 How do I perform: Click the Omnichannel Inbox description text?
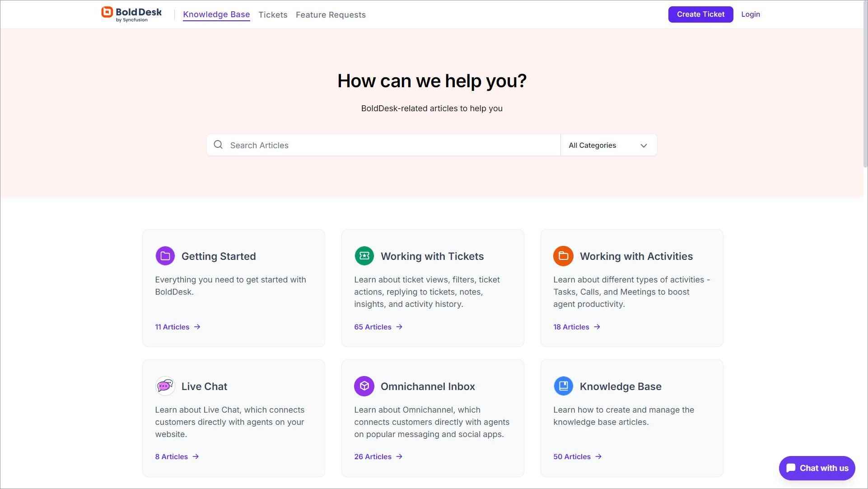(x=432, y=422)
